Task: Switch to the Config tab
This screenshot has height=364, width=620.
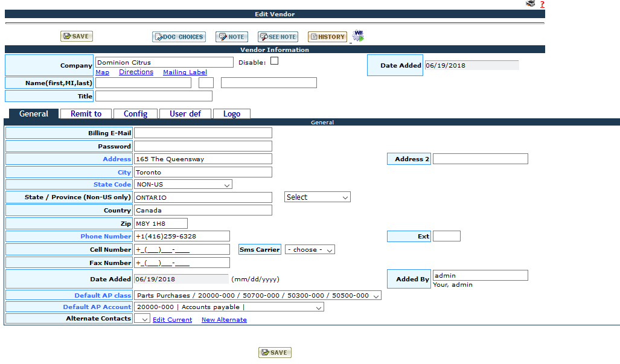Action: [x=136, y=113]
